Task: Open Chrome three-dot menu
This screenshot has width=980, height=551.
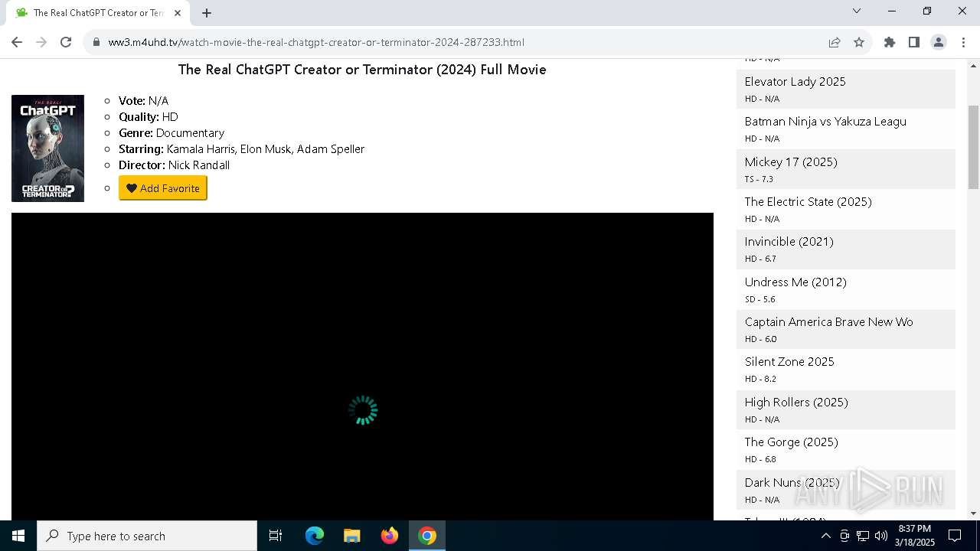Action: point(963,42)
